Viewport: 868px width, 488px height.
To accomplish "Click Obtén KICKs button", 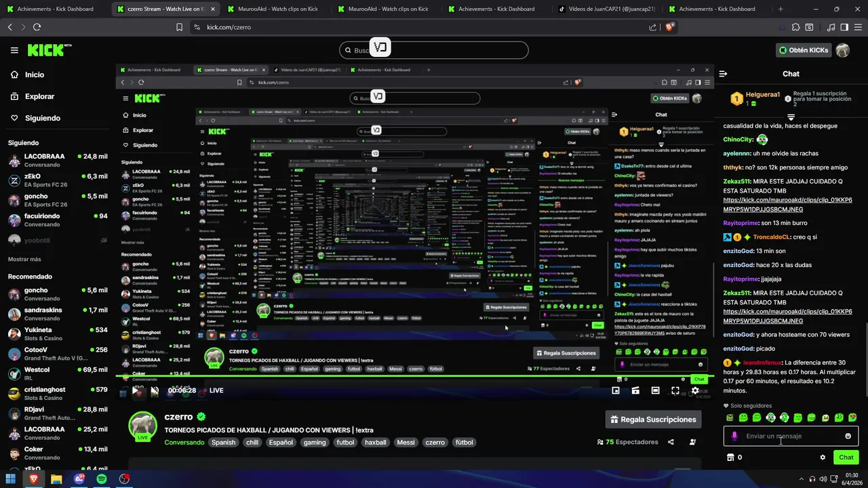I will coord(804,50).
